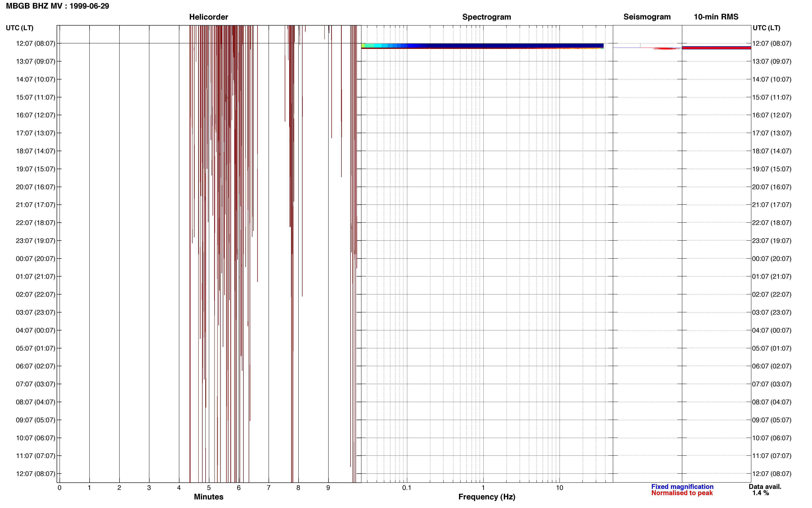Image resolution: width=812 pixels, height=508 pixels.
Task: Click the 3 tick on the minutes axis
Action: [149, 487]
